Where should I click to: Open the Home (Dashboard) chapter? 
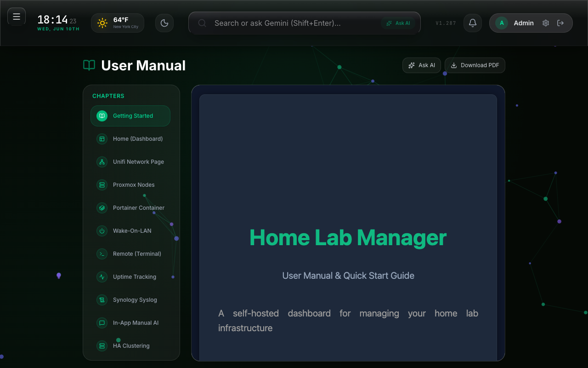[130, 139]
